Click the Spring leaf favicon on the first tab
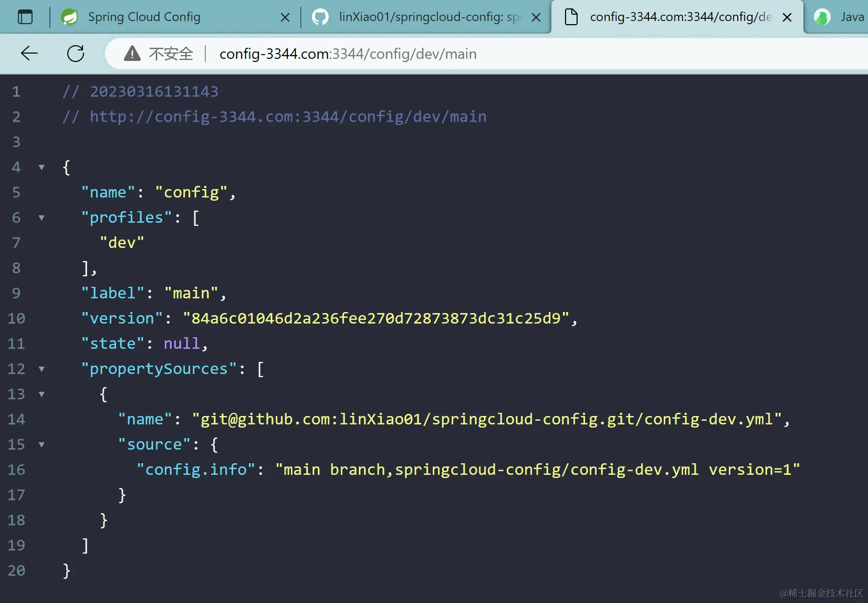The width and height of the screenshot is (868, 603). pyautogui.click(x=69, y=17)
